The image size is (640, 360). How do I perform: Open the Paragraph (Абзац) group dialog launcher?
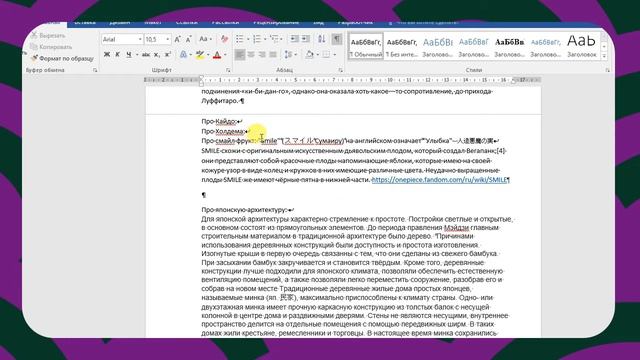click(341, 70)
